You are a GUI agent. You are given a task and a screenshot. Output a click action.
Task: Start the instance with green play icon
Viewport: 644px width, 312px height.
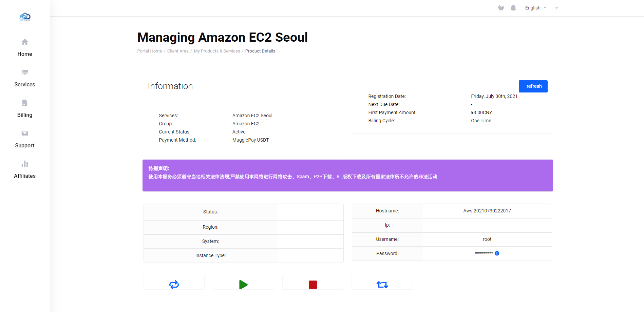(x=243, y=285)
